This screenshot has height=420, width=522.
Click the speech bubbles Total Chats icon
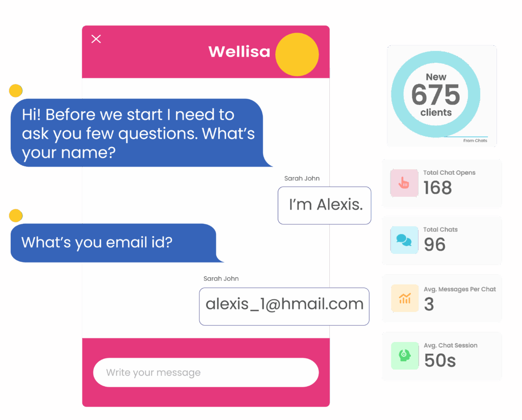403,240
